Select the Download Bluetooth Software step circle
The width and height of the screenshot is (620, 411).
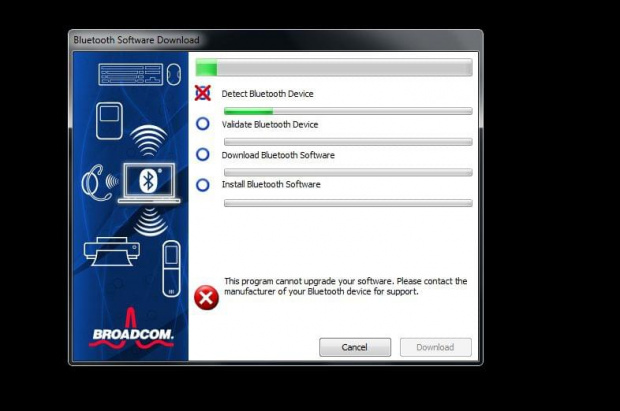[203, 154]
